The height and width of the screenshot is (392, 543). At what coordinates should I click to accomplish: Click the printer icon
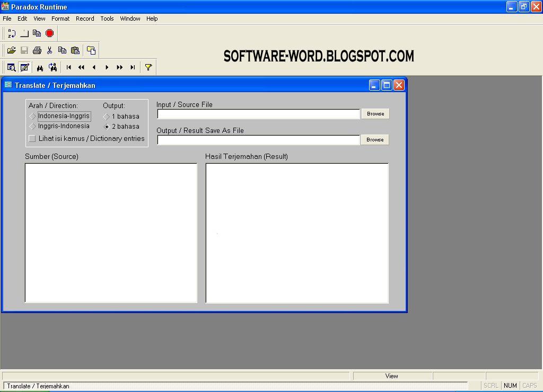pos(37,50)
